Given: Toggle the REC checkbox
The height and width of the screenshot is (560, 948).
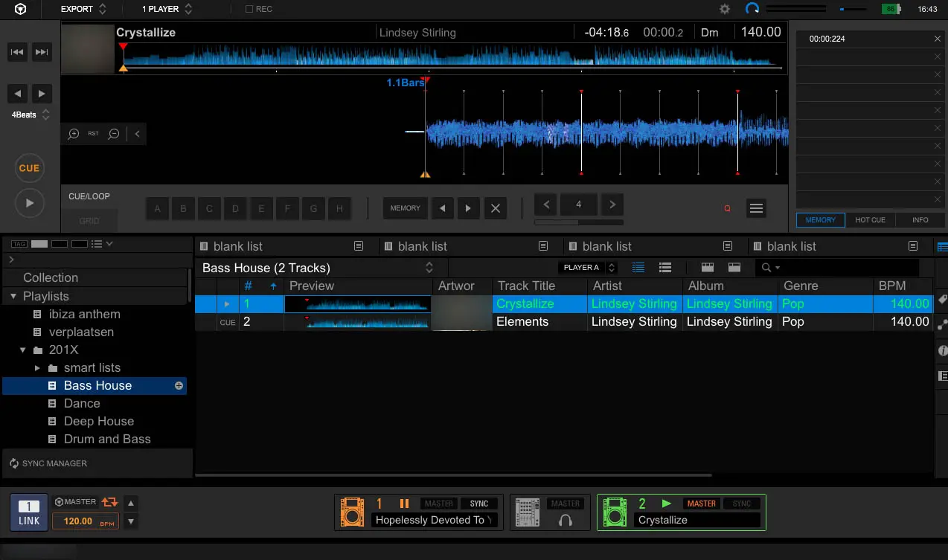Looking at the screenshot, I should 249,9.
